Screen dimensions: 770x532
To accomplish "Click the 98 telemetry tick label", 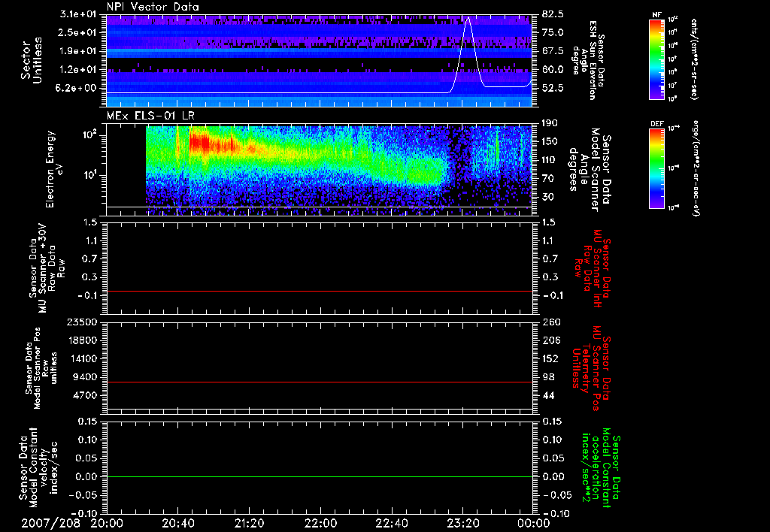I will tap(548, 377).
